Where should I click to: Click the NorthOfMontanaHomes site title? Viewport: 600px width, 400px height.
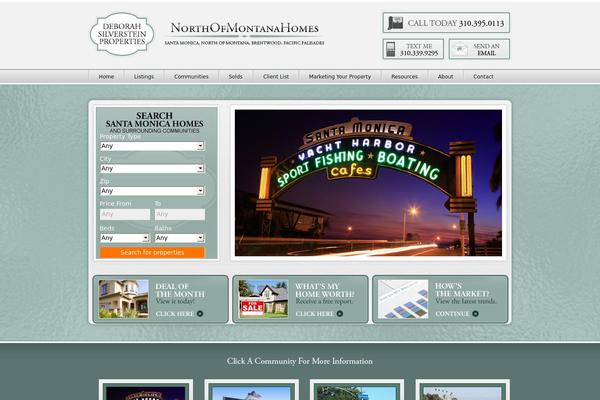point(245,28)
